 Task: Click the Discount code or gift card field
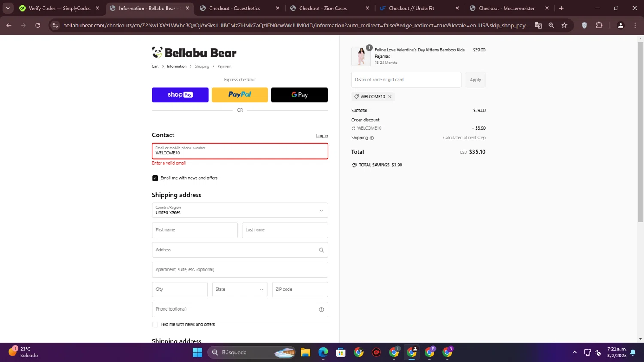click(406, 80)
